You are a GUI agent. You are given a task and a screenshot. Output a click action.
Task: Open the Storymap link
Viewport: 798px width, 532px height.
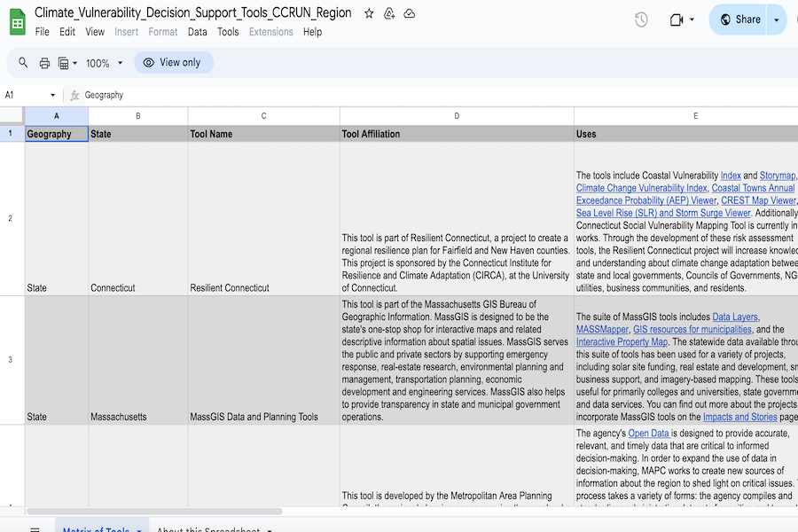tap(777, 176)
